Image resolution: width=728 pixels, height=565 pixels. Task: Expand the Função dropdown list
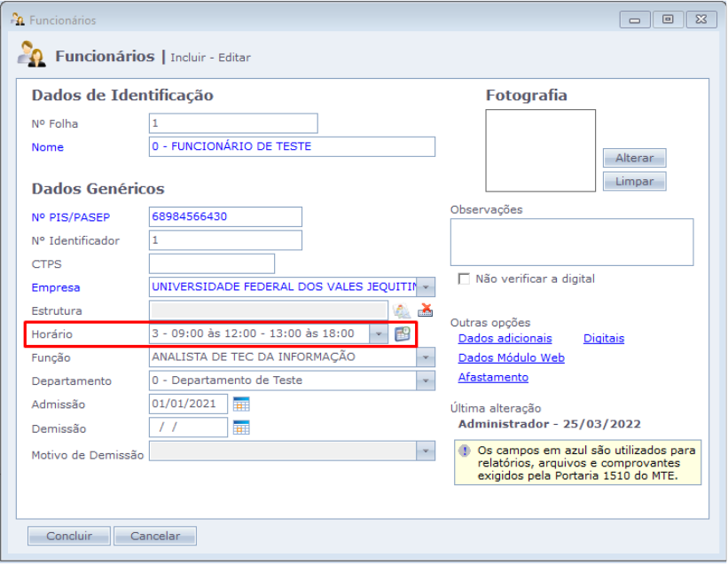coord(427,357)
